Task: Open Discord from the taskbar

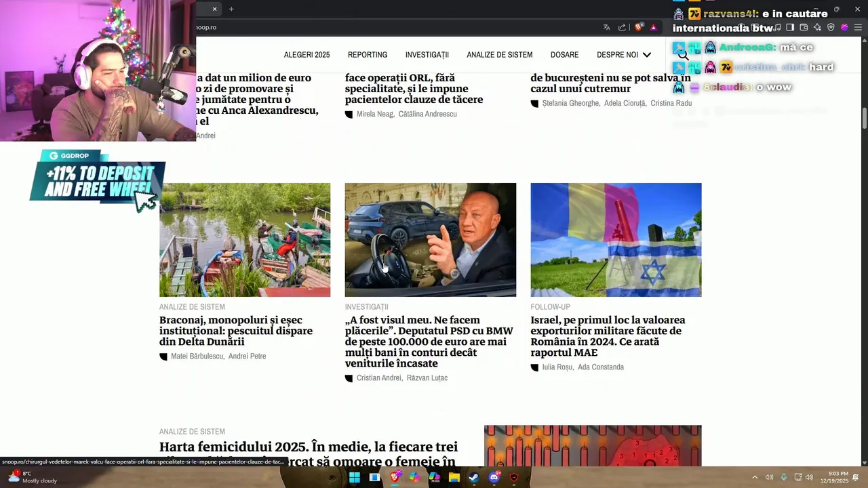Action: [494, 477]
